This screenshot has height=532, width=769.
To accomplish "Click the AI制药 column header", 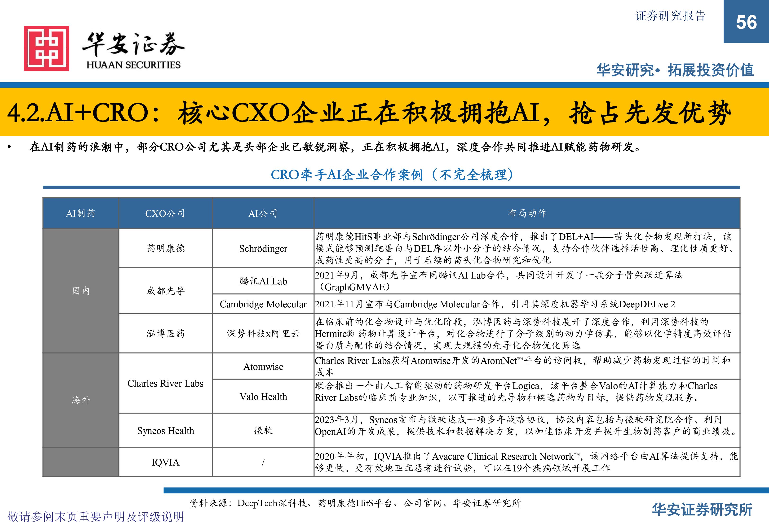I will [81, 213].
